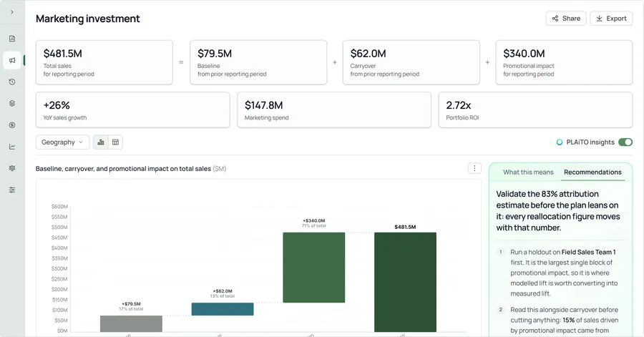Viewport: 644px width, 337px height.
Task: Click the 2.72x Portfolio ROI card
Action: [535, 109]
